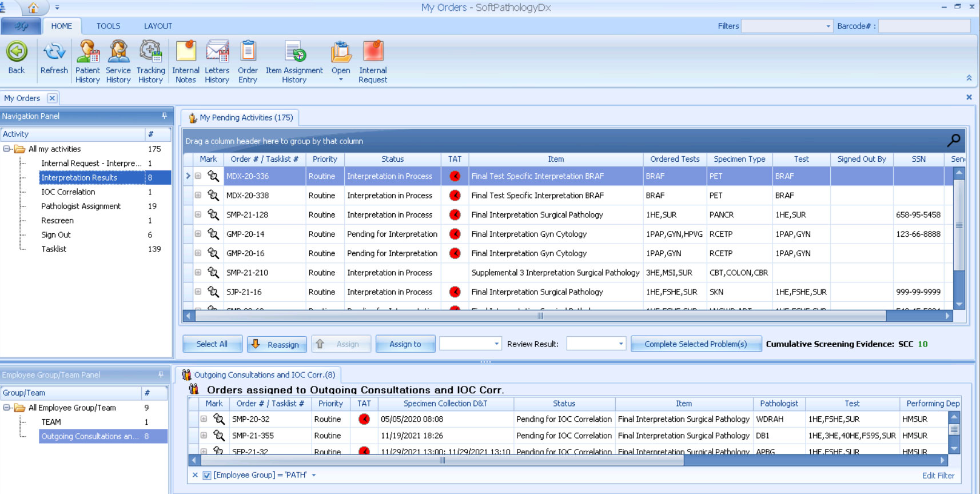Viewport: 980px width, 494px height.
Task: Click the Reassign button
Action: 277,344
